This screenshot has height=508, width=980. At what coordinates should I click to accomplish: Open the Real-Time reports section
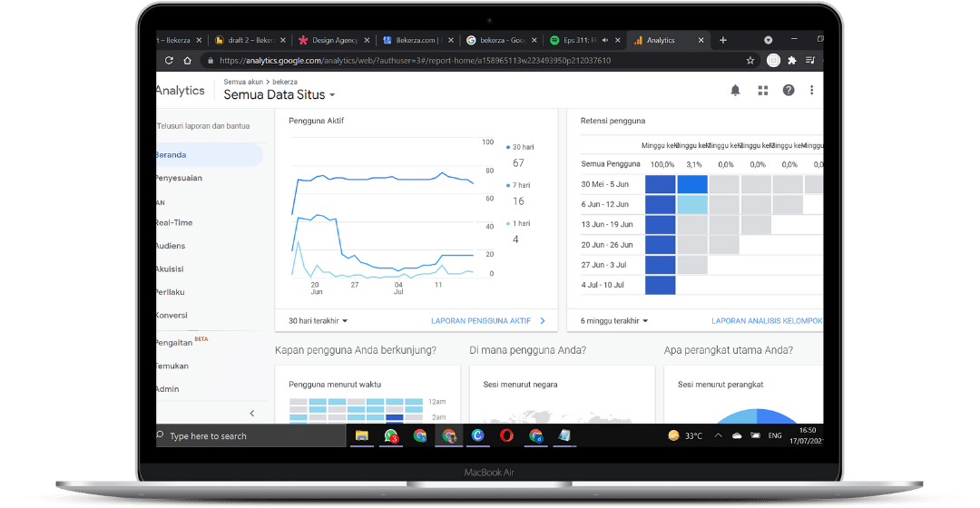coord(174,222)
